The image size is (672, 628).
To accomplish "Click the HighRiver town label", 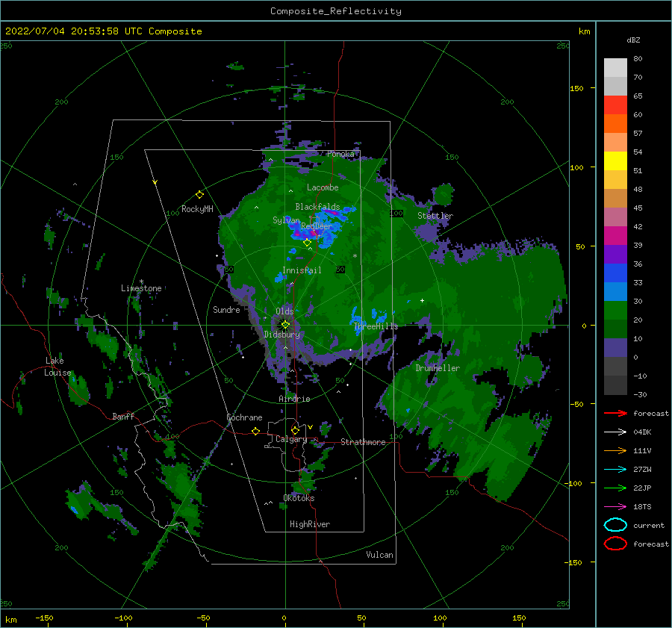I will 310,524.
